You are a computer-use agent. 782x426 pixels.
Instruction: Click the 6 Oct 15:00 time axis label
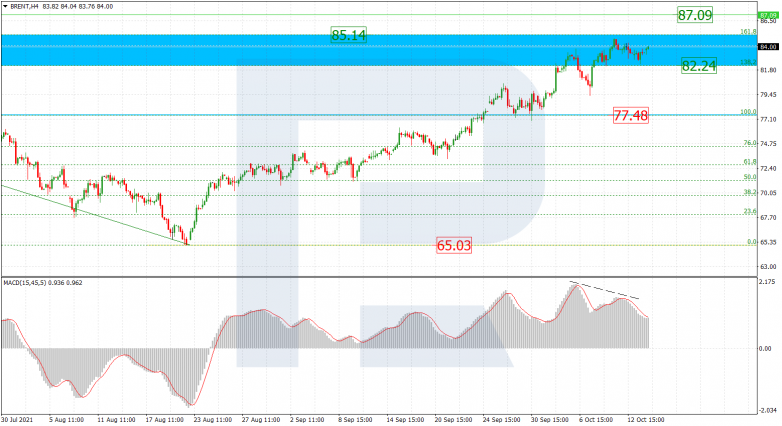(x=596, y=420)
